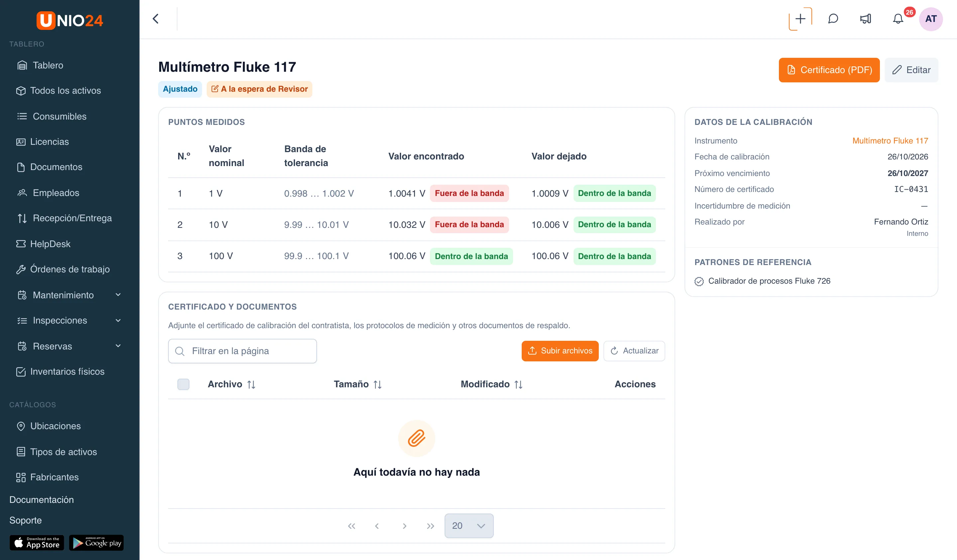This screenshot has height=560, width=957.
Task: Go to last page of files
Action: (430, 526)
